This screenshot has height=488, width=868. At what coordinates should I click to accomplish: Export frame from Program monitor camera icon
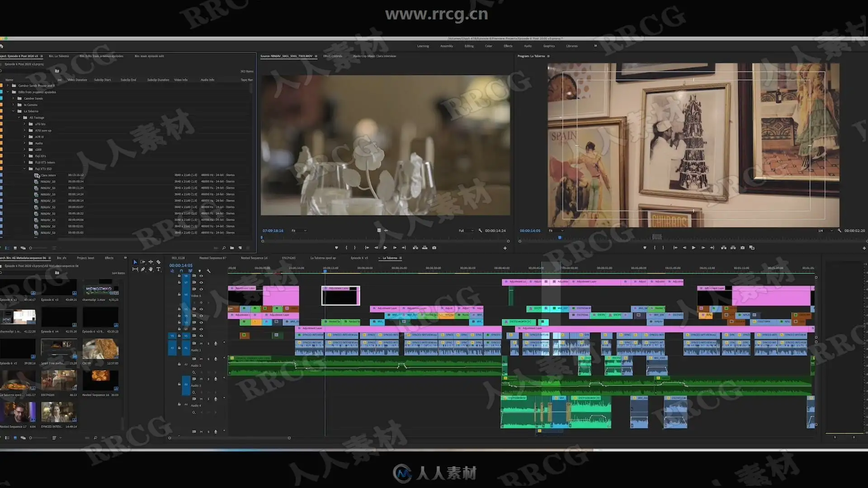[742, 248]
